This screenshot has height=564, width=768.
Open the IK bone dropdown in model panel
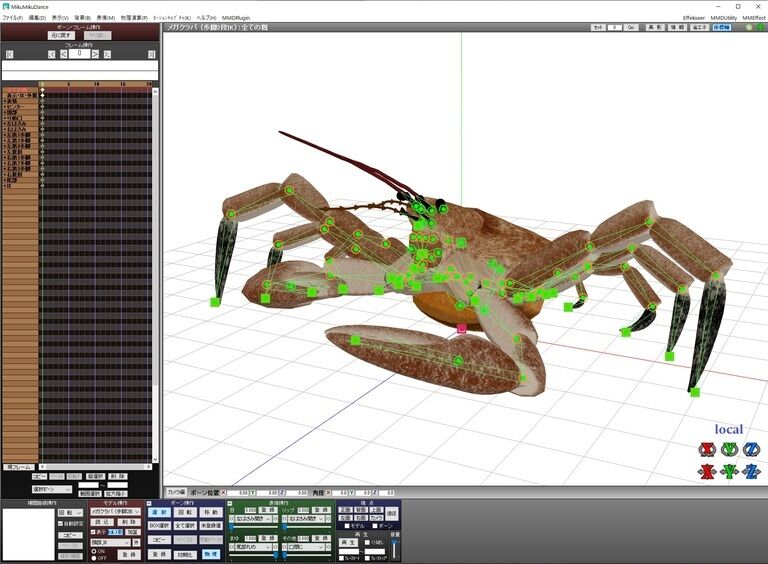coord(110,542)
